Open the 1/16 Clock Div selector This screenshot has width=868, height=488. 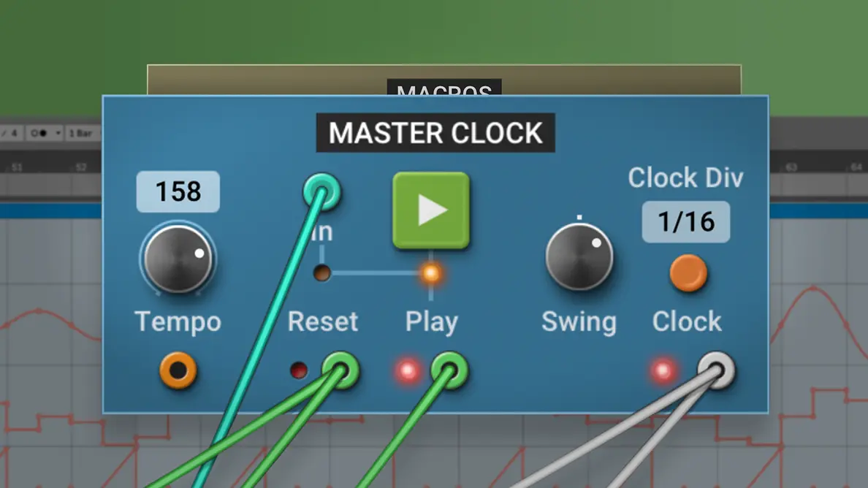tap(686, 222)
